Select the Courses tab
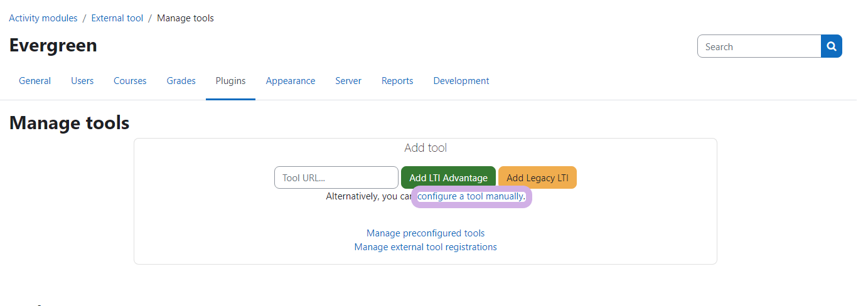The image size is (868, 306). tap(130, 81)
